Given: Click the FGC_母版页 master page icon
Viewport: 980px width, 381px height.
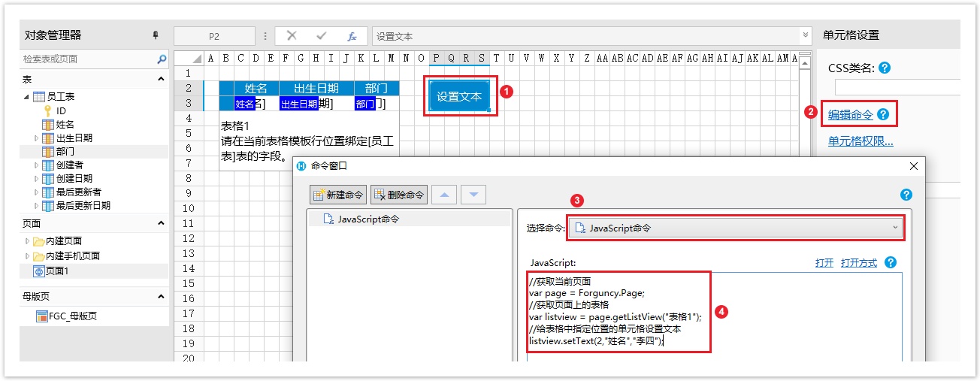Looking at the screenshot, I should pyautogui.click(x=41, y=316).
